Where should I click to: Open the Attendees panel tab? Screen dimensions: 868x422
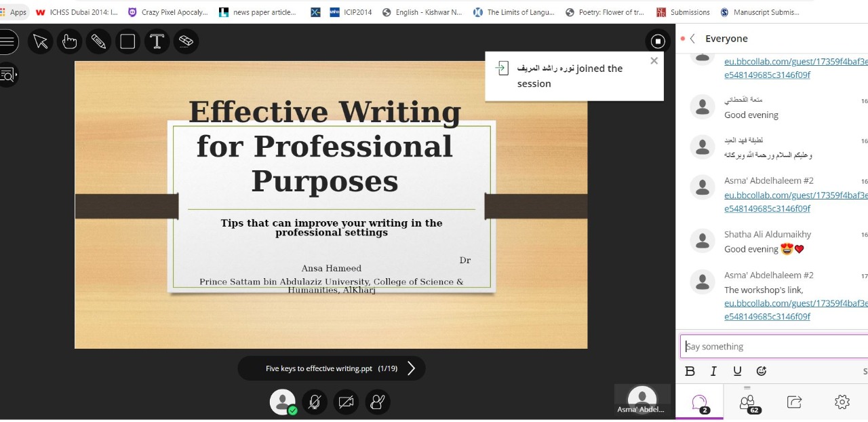point(747,402)
